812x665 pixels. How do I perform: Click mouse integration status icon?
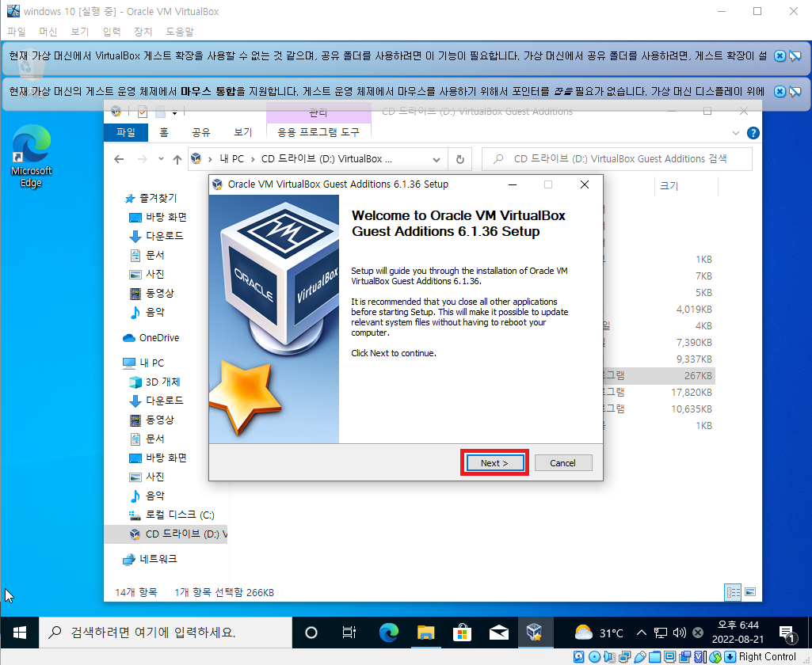point(715,657)
